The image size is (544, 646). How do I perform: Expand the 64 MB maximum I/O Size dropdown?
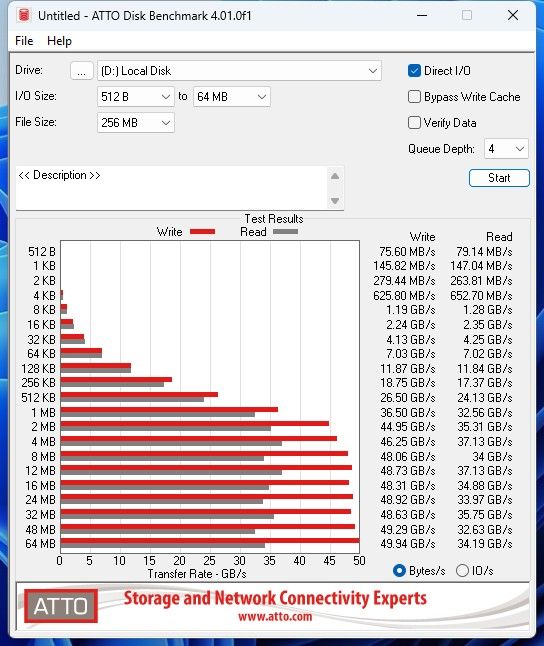tap(232, 97)
